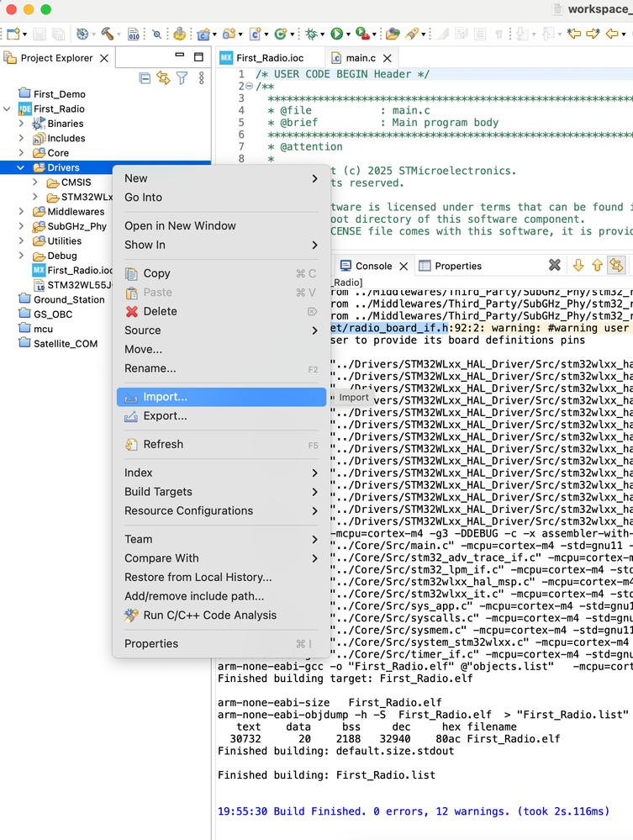633x840 pixels.
Task: Expand the Debug folder node
Action: point(21,256)
